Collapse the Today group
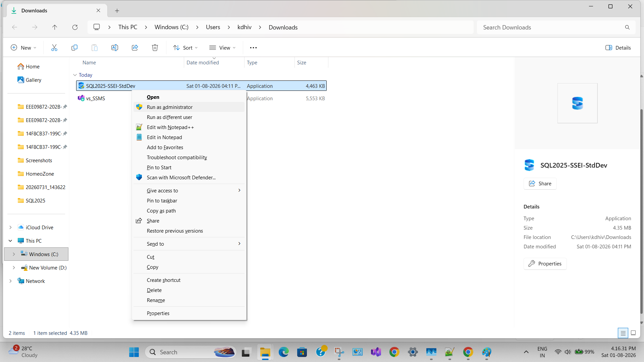 click(x=75, y=75)
